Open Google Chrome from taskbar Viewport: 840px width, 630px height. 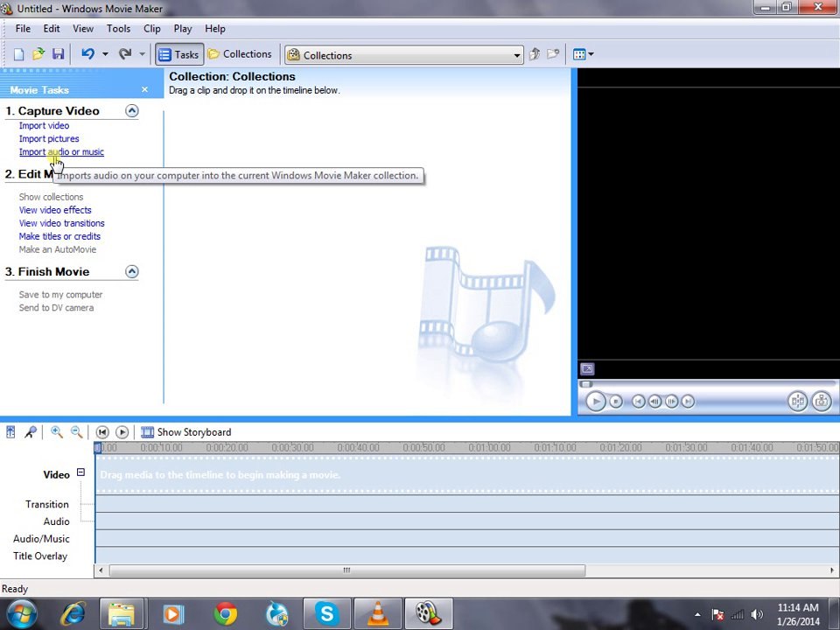point(226,614)
